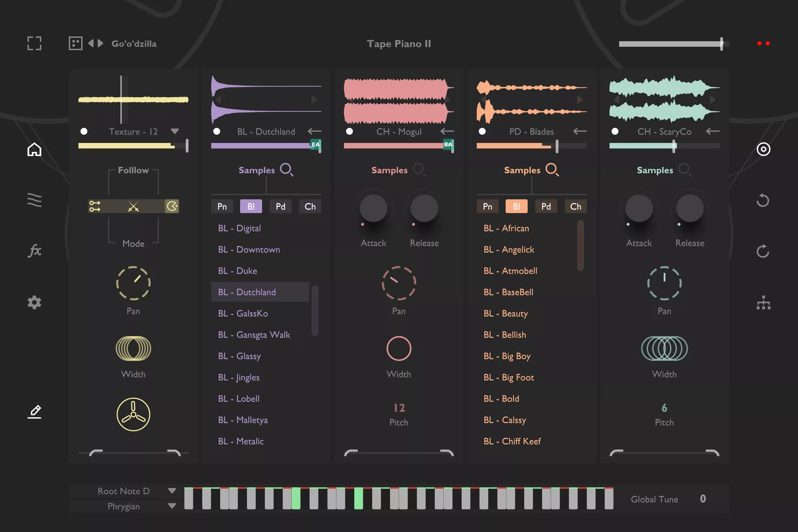Adjust the master volume slider at top right
Screen dimensions: 798x532
click(722, 44)
